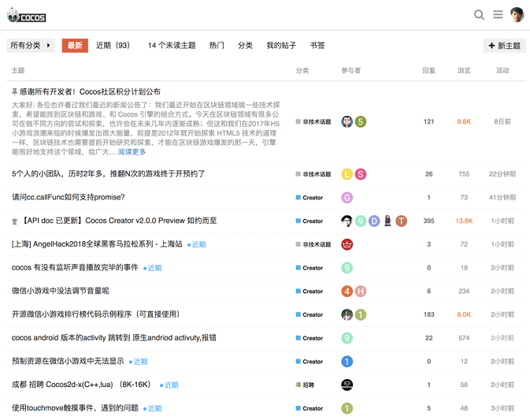Screen dimensions: 530x420
Task: Open the search magnifier icon
Action: click(479, 14)
